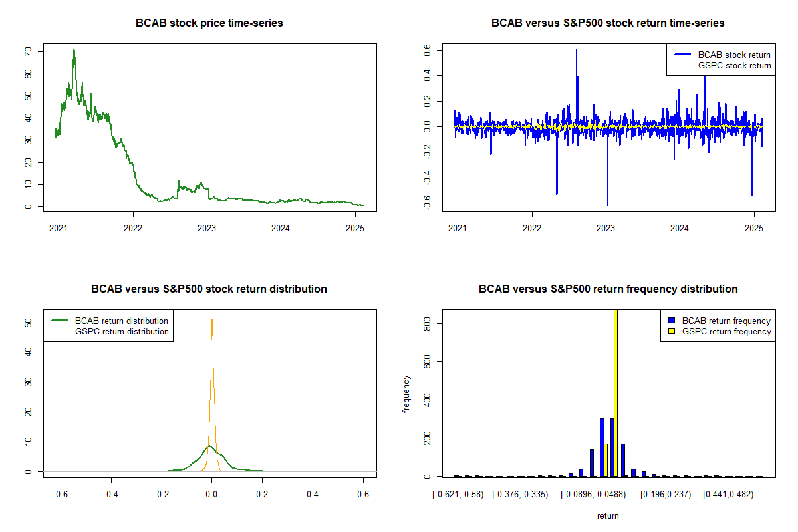Click blue line sample beside BCAB stock return
Image resolution: width=798 pixels, height=532 pixels.
pyautogui.click(x=682, y=55)
